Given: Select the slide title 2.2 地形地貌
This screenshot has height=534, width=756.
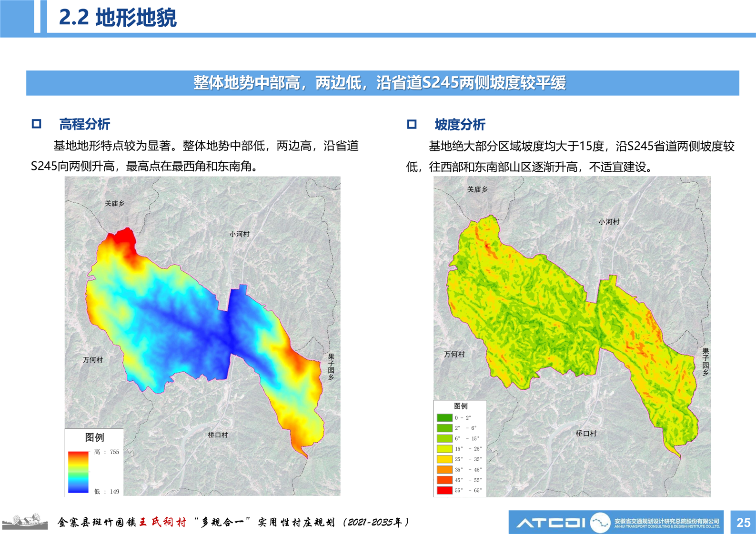Looking at the screenshot, I should [118, 18].
